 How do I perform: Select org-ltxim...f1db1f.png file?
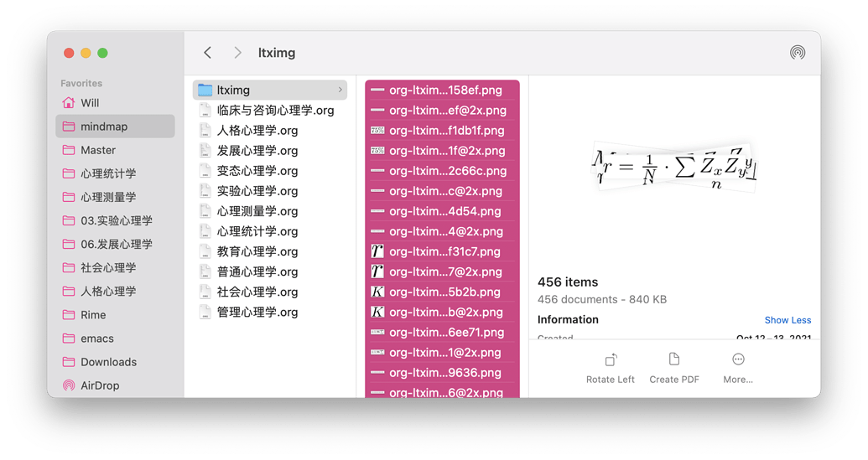click(442, 131)
